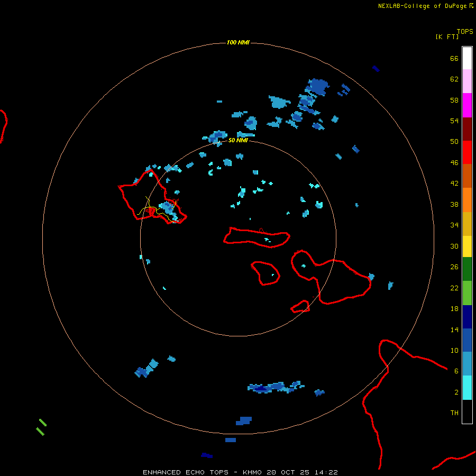
Task: Click the bright red 50 swatch in the legend
Action: pos(467,152)
